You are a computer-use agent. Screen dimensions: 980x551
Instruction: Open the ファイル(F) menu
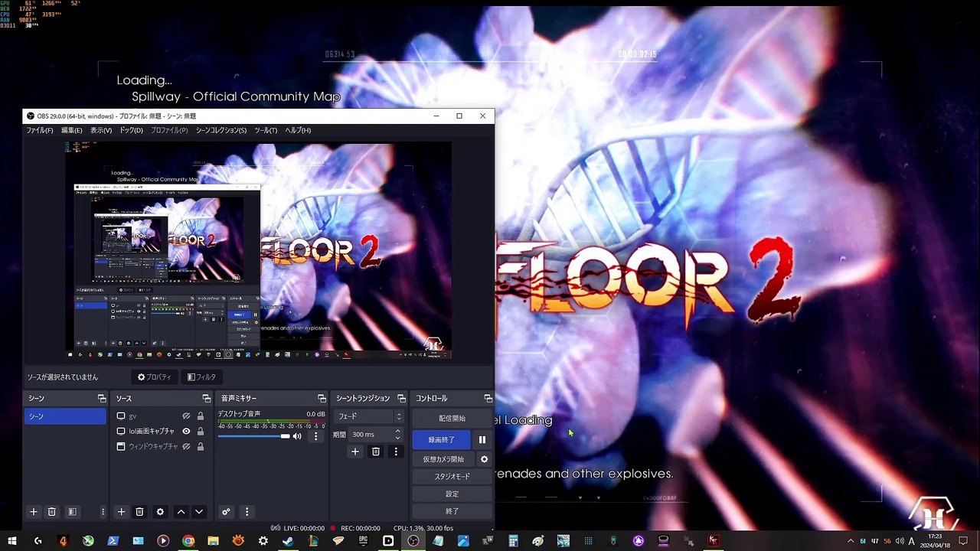40,130
